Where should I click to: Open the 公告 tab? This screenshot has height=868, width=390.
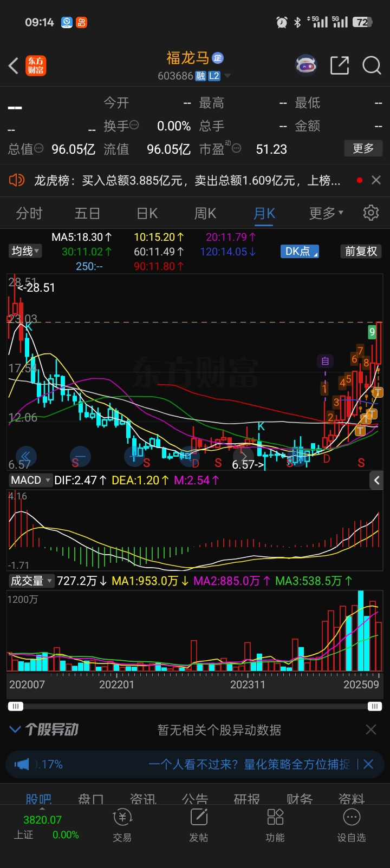(195, 799)
